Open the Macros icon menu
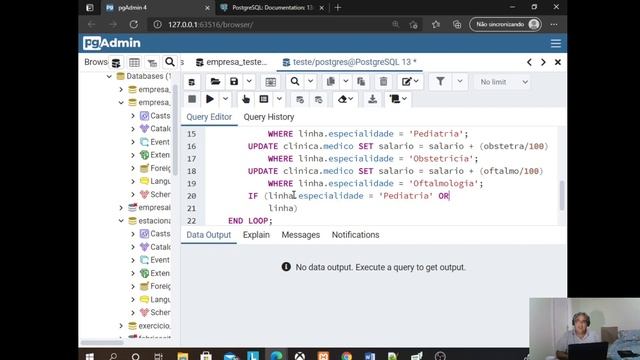Image resolution: width=640 pixels, height=360 pixels. pos(398,99)
